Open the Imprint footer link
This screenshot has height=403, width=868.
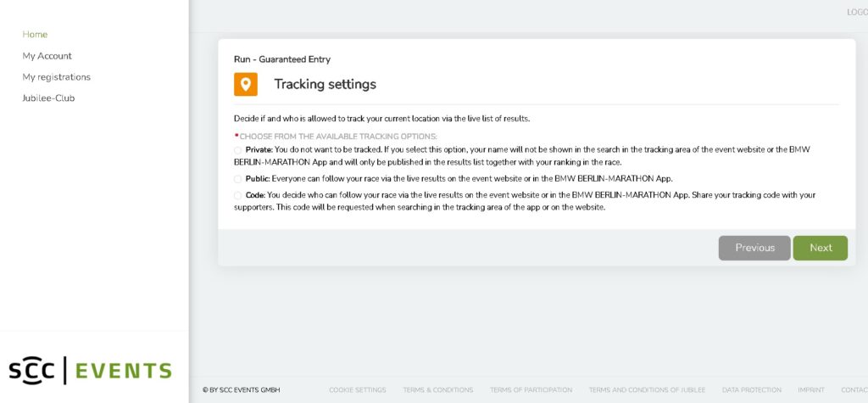[x=811, y=389]
